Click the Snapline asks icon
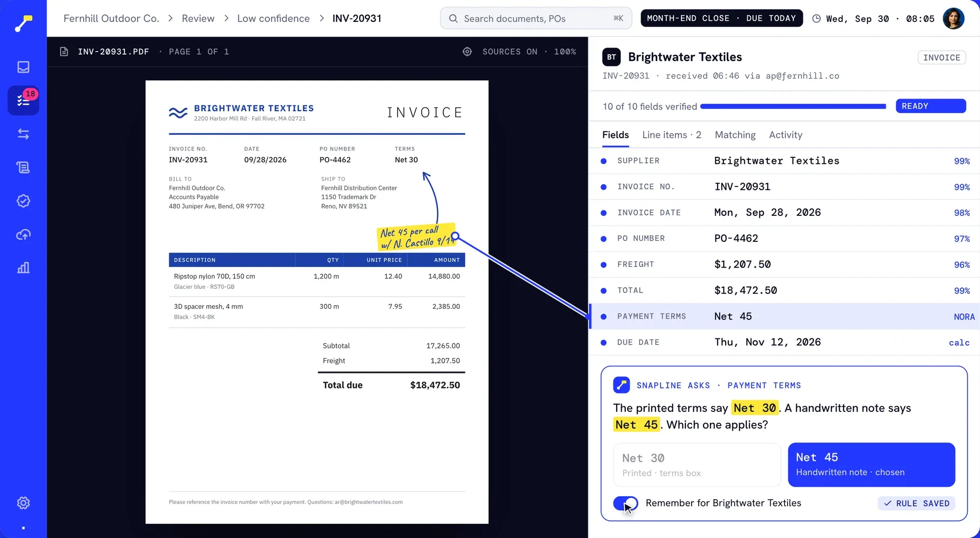This screenshot has height=538, width=980. coord(621,385)
